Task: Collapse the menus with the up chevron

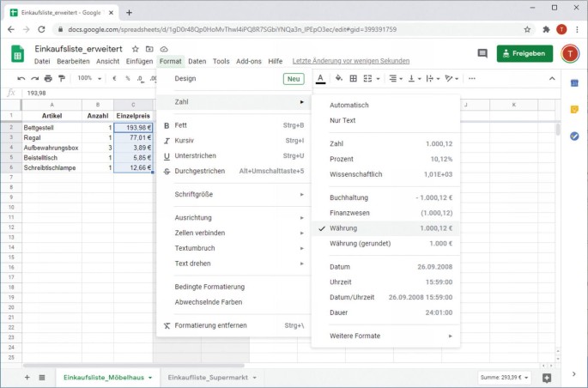Action: (x=552, y=78)
